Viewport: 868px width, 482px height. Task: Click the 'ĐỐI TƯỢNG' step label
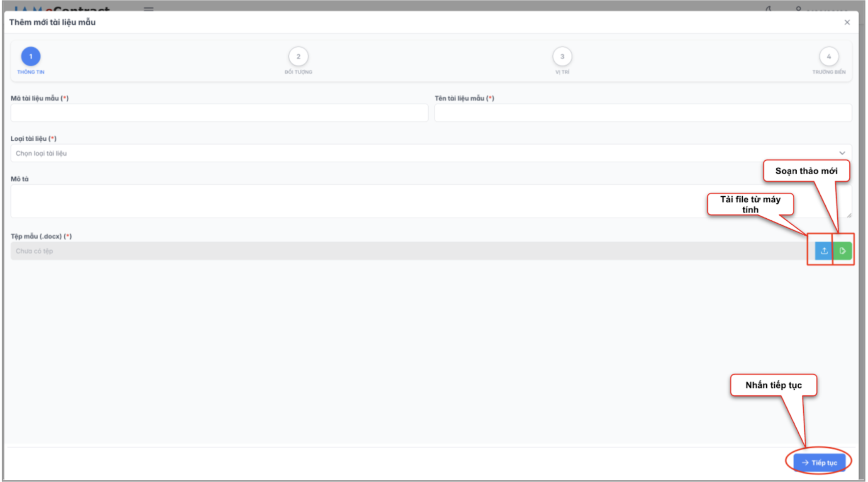pos(298,72)
